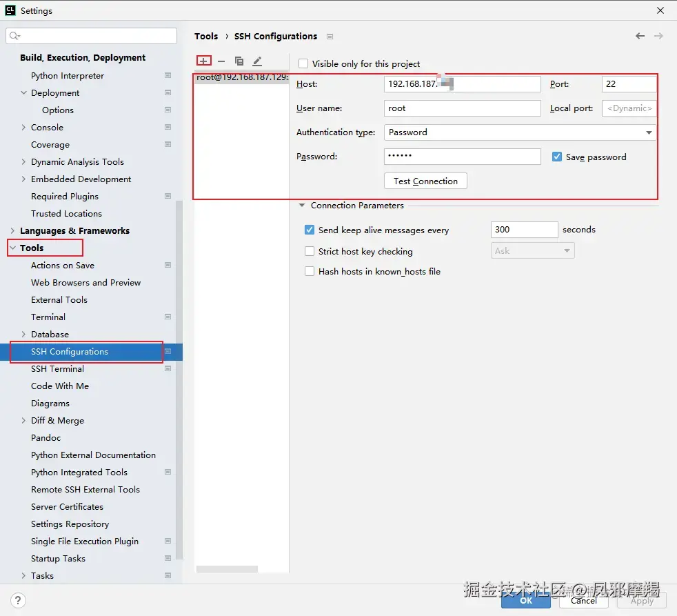Click the Port field showing 22
Image resolution: width=677 pixels, height=616 pixels.
(629, 83)
